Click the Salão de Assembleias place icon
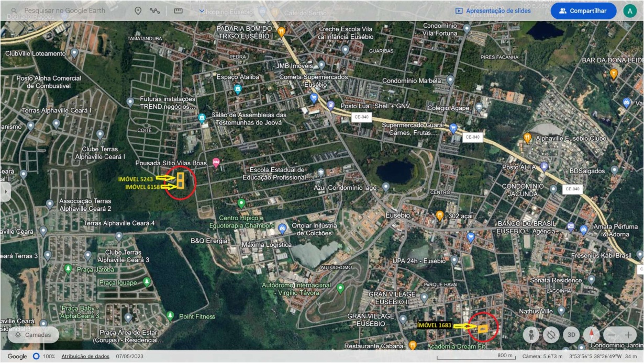The width and height of the screenshot is (644, 364). click(202, 119)
